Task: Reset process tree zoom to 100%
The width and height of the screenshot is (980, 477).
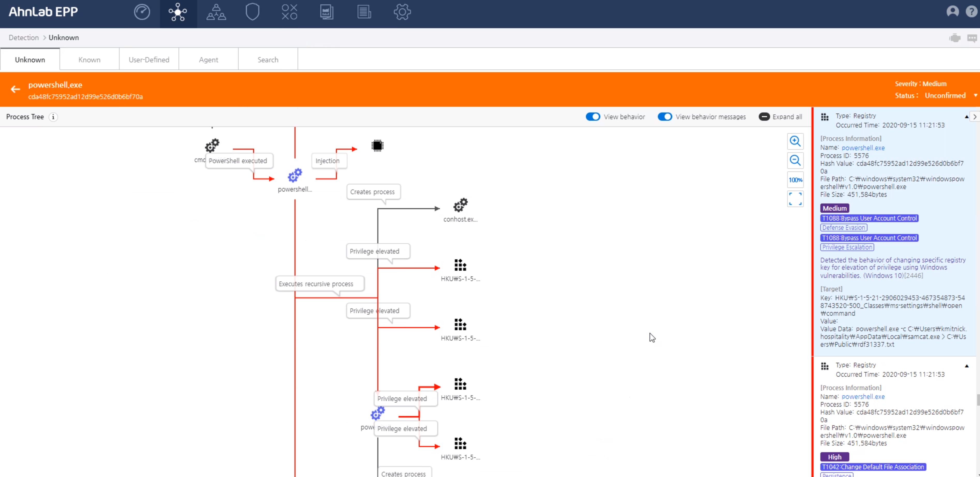Action: [x=795, y=180]
